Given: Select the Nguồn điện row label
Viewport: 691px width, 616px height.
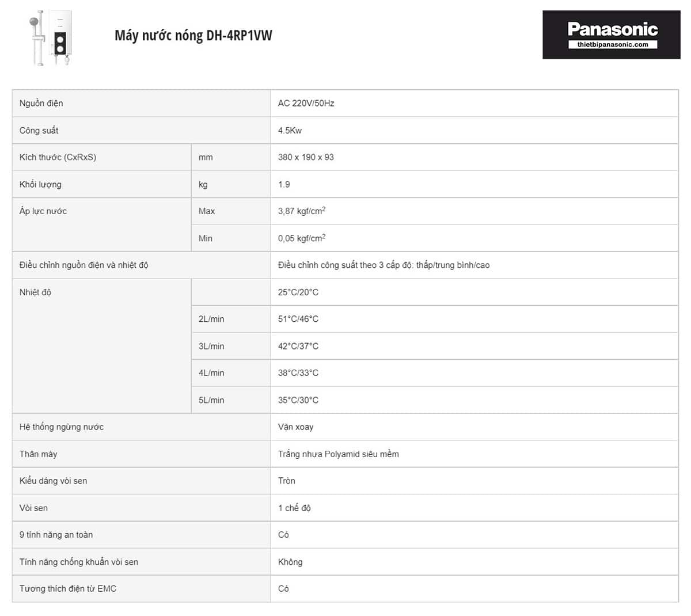Looking at the screenshot, I should (41, 104).
